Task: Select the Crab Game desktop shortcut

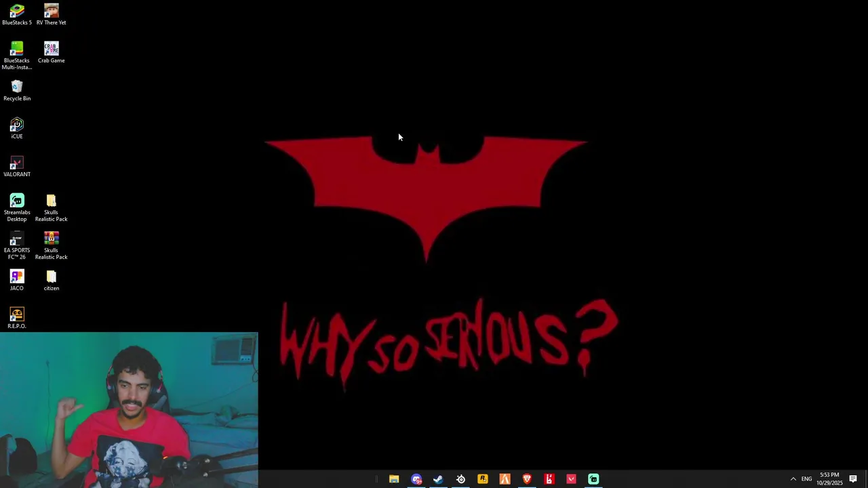Action: pyautogui.click(x=52, y=53)
